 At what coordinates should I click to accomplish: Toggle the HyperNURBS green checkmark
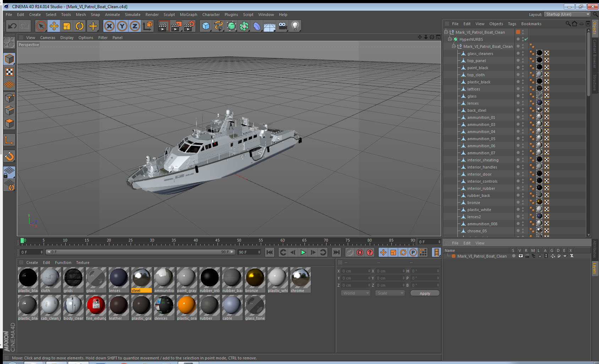point(526,39)
